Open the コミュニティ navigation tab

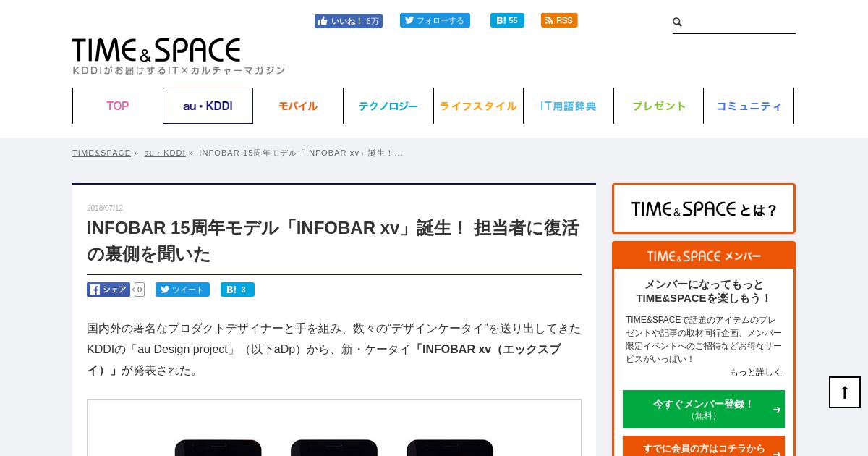click(x=749, y=106)
